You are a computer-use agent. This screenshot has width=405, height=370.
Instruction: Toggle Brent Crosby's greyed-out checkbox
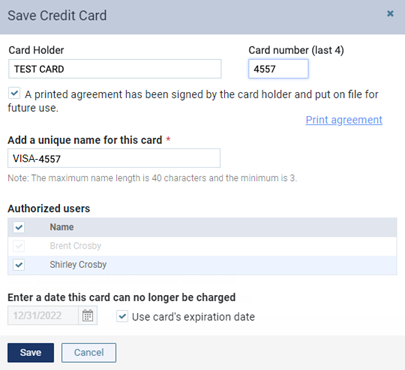click(19, 246)
